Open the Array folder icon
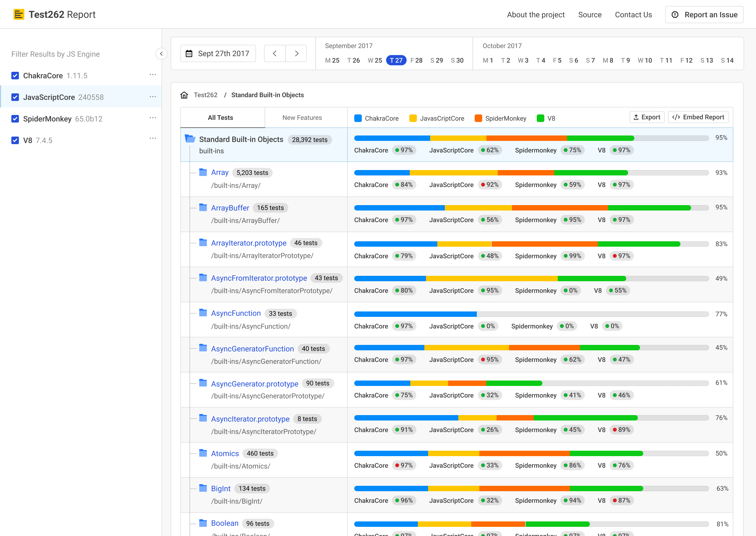This screenshot has width=756, height=536. click(203, 172)
